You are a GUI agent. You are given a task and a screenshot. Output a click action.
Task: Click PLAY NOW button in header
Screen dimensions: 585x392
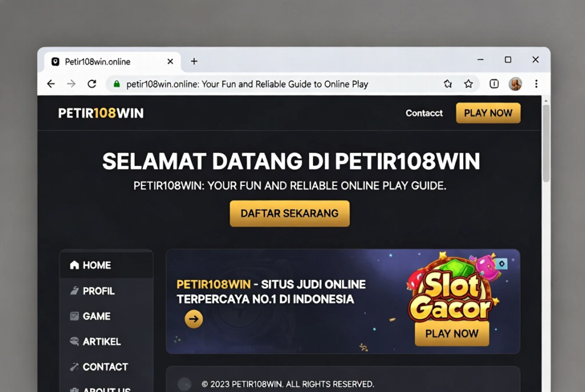pos(488,113)
